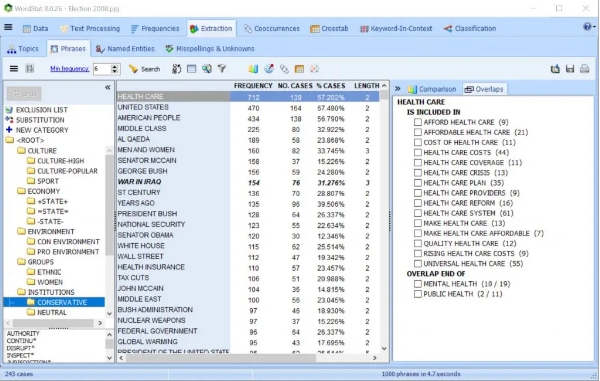The height and width of the screenshot is (381, 600).
Task: Open the Keyword-In-Context tab
Action: [396, 29]
